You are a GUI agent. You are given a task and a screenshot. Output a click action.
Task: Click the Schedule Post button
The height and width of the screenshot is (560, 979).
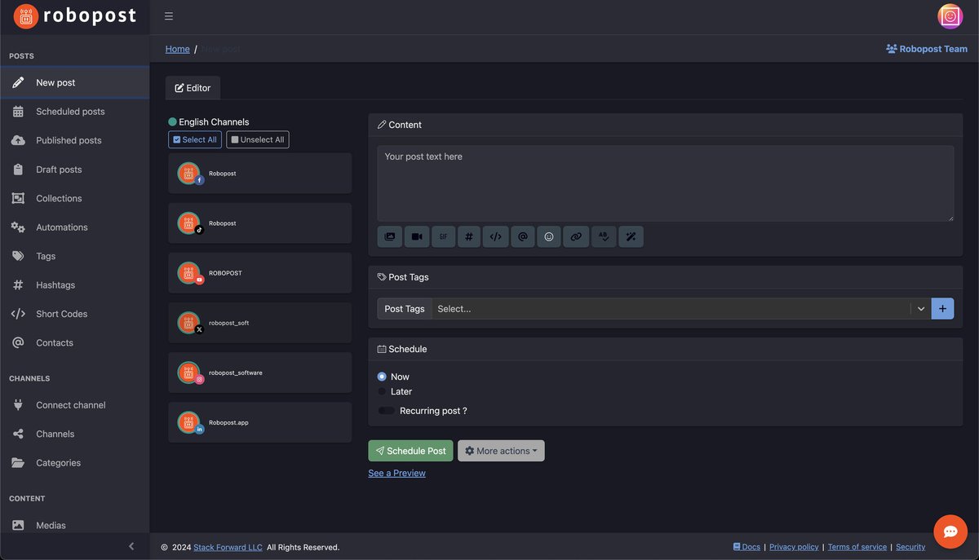(x=410, y=450)
